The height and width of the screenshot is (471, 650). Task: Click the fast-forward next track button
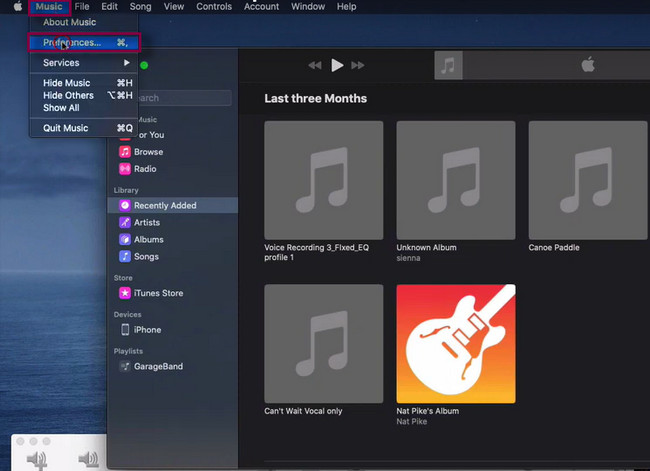358,65
